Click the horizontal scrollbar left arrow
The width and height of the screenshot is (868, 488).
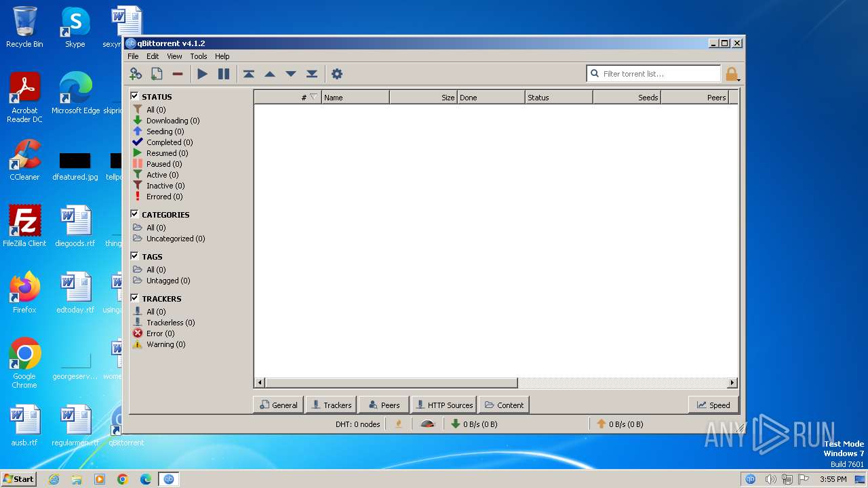pos(260,383)
